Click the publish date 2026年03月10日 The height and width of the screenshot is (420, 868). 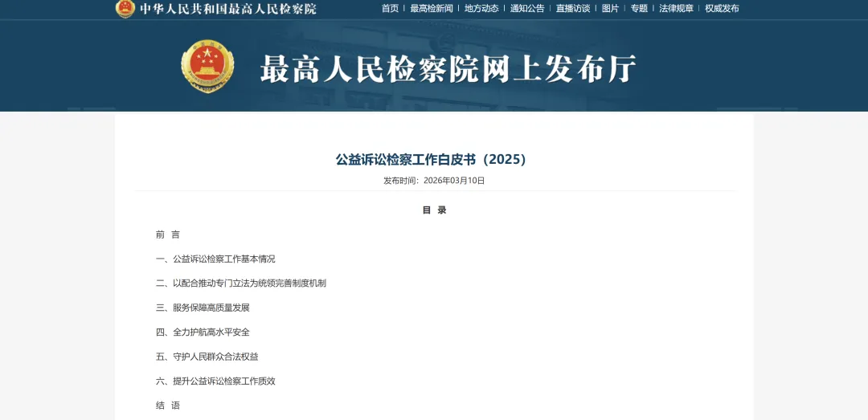(454, 181)
